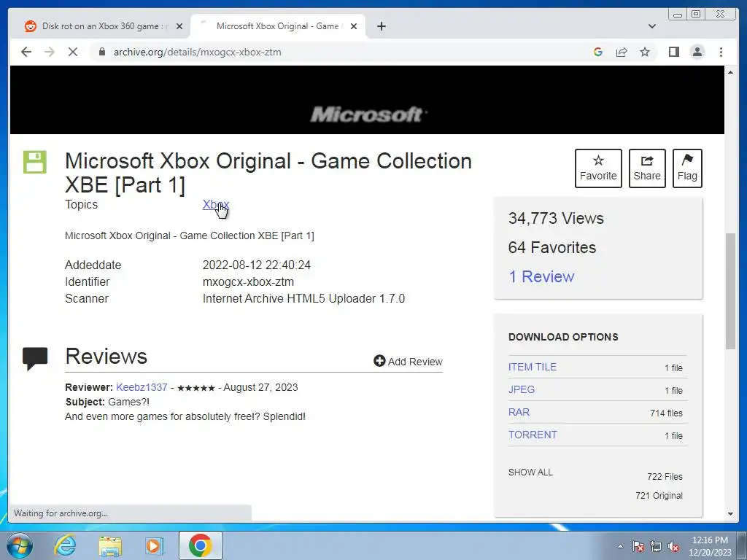Click the browser forward arrow

tap(50, 52)
